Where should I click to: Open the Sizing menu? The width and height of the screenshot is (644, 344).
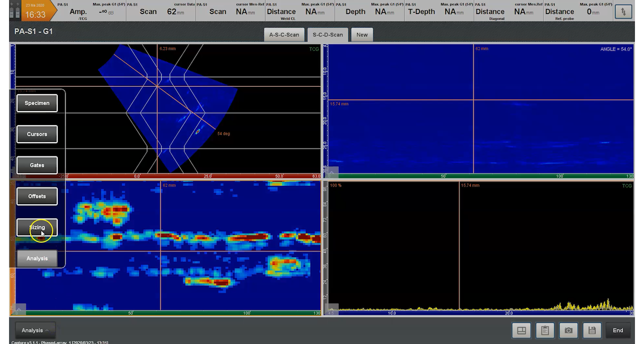coord(37,227)
